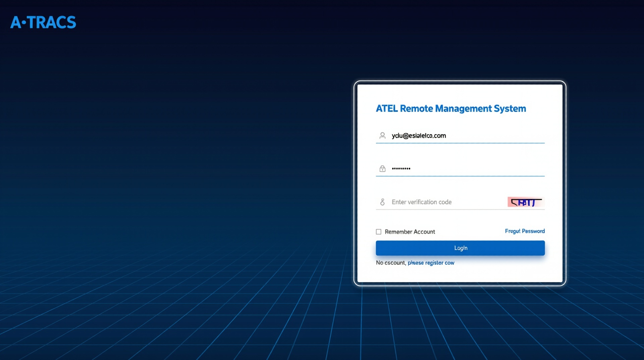Click the underline beneath the email field
Viewport: 644px width, 360px height.
pyautogui.click(x=460, y=143)
